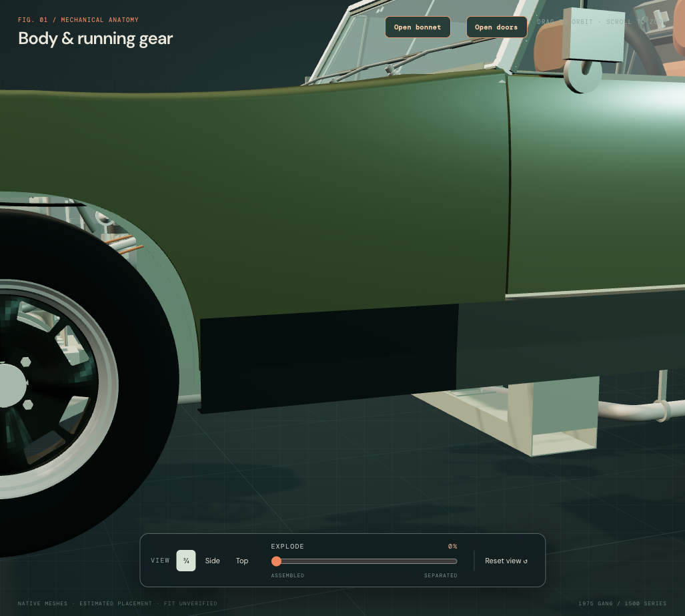685x616 pixels.
Task: Click the 0% explode value
Action: [x=453, y=546]
